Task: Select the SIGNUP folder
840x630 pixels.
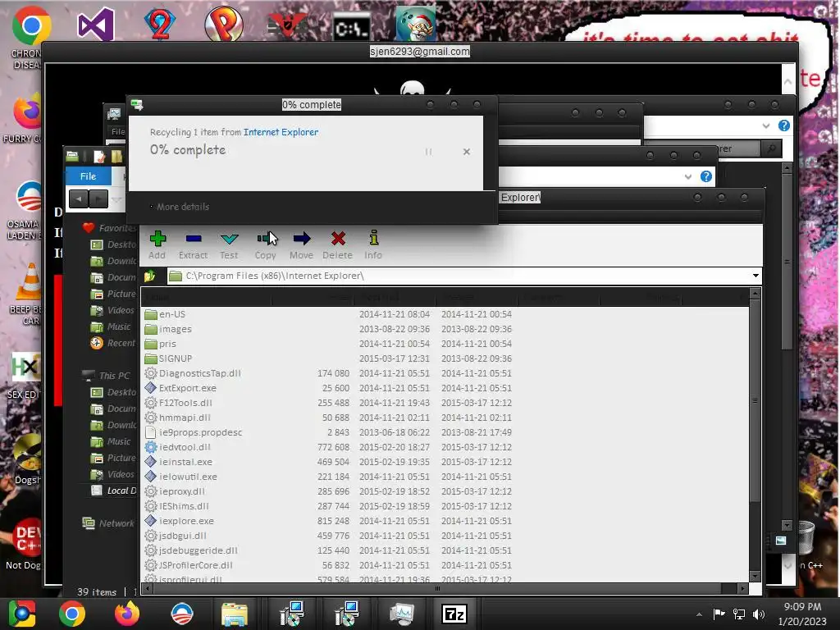Action: point(176,358)
